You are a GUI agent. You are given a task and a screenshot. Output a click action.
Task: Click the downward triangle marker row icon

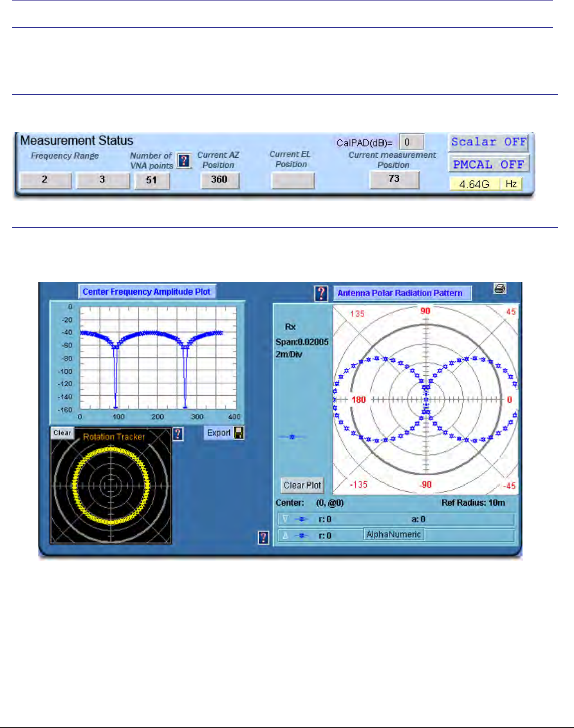[285, 519]
